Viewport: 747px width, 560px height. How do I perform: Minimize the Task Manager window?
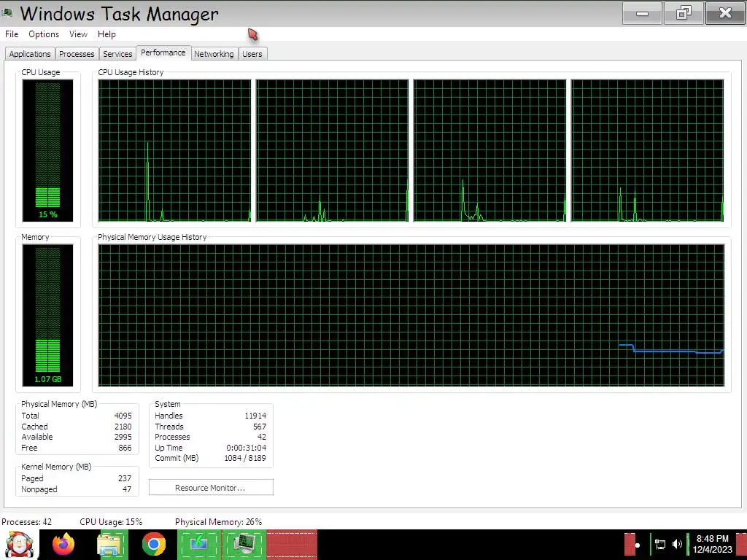[x=642, y=13]
